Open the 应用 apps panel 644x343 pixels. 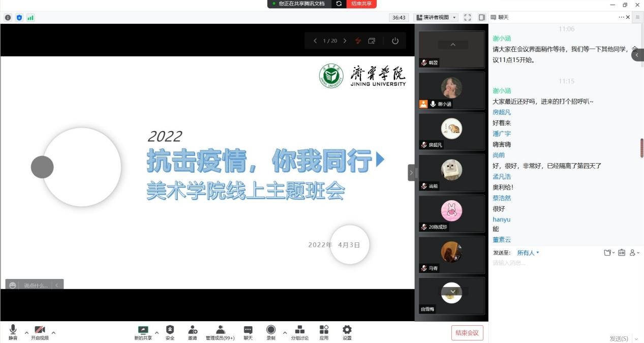click(x=324, y=332)
